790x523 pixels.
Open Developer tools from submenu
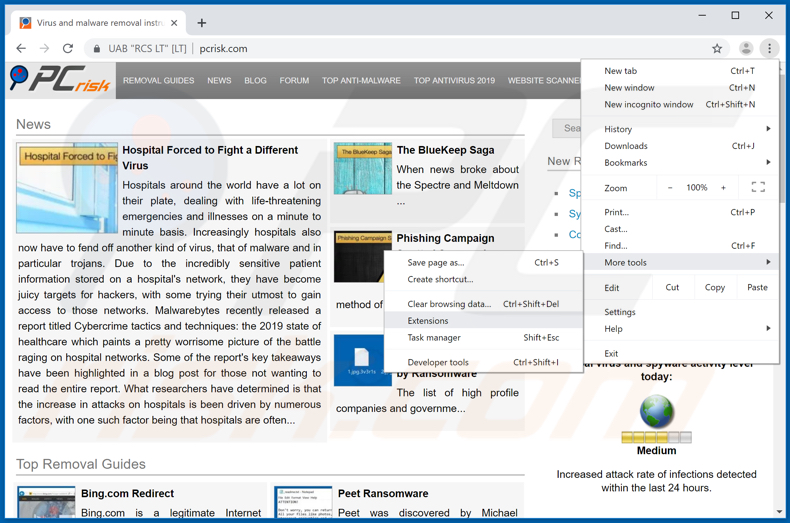click(483, 362)
